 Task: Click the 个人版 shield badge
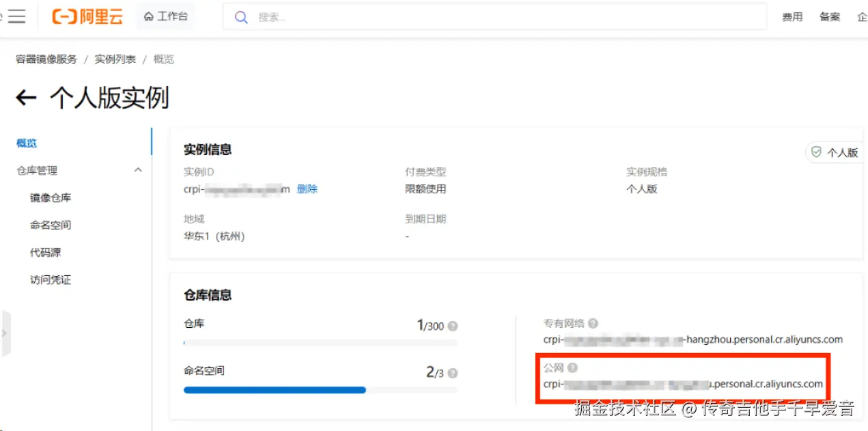click(x=835, y=152)
